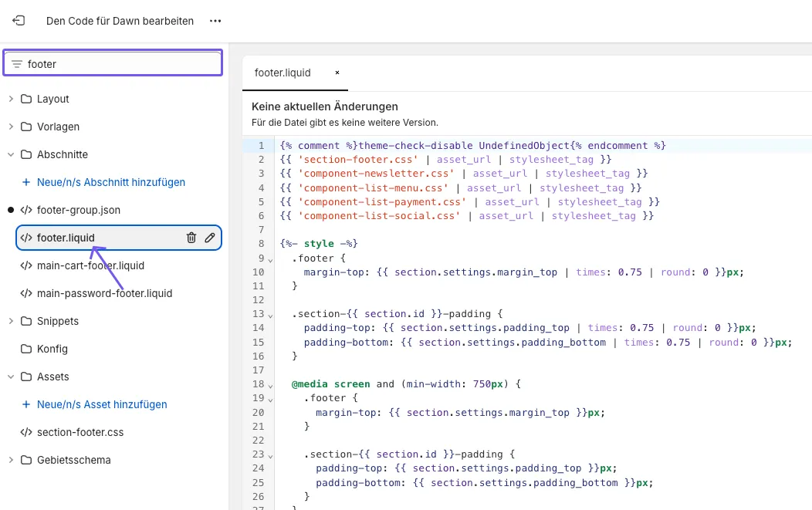This screenshot has width=812, height=510.
Task: Collapse the Abschnitte folder chevron
Action: 11,155
